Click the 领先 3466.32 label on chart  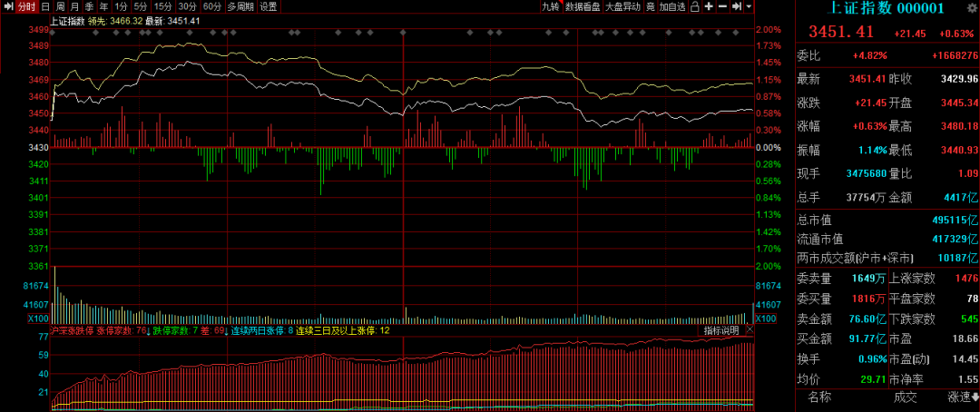[114, 21]
